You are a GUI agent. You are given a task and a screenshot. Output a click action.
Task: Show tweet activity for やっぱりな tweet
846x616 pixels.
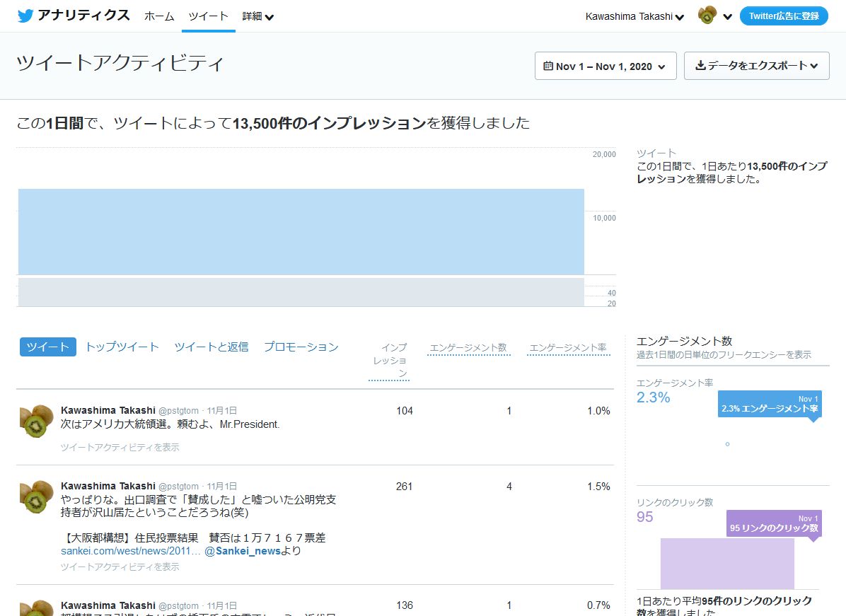(x=120, y=567)
